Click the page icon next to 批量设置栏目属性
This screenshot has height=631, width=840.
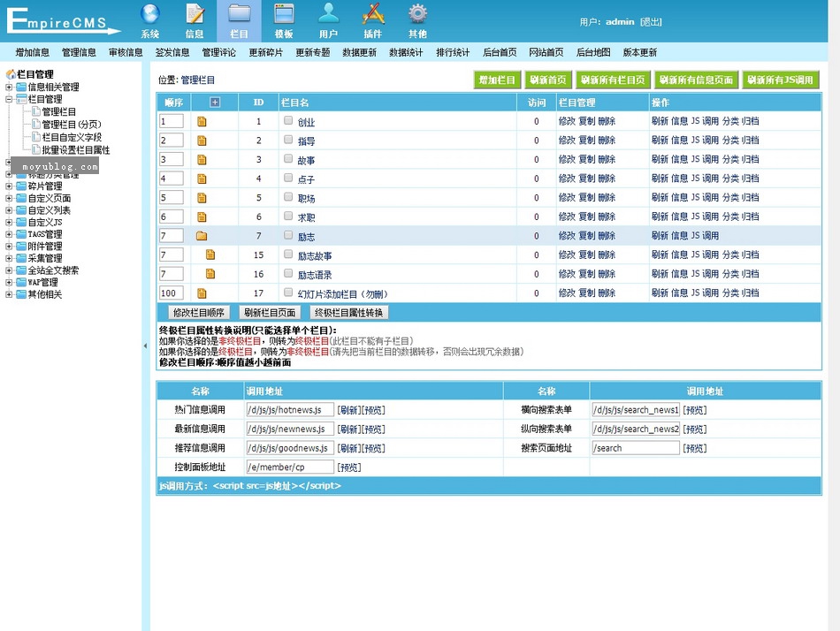coord(36,149)
